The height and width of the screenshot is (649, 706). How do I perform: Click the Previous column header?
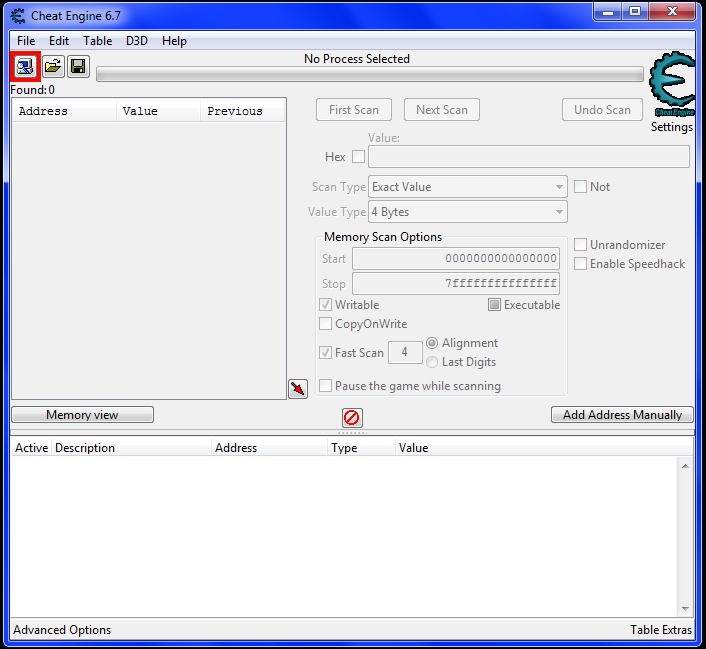click(x=242, y=111)
